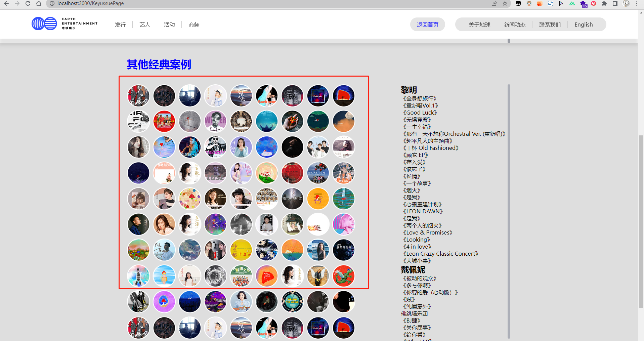Viewport: 644px width, 341px height.
Task: Open the 银河铁道 dark album cover
Action: point(292,199)
